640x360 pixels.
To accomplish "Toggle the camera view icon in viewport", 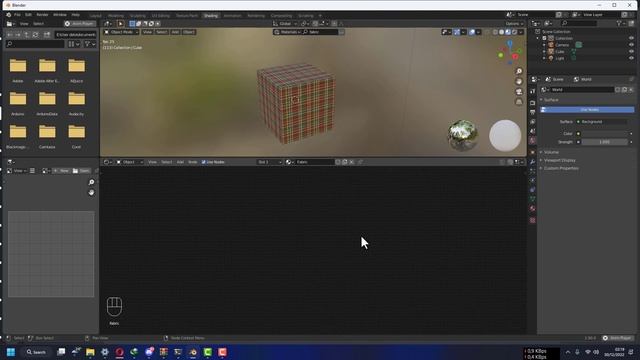I will coord(519,92).
